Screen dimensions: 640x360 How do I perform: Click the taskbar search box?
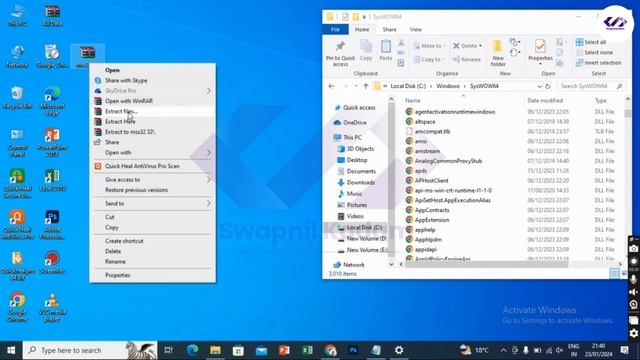tap(90, 350)
